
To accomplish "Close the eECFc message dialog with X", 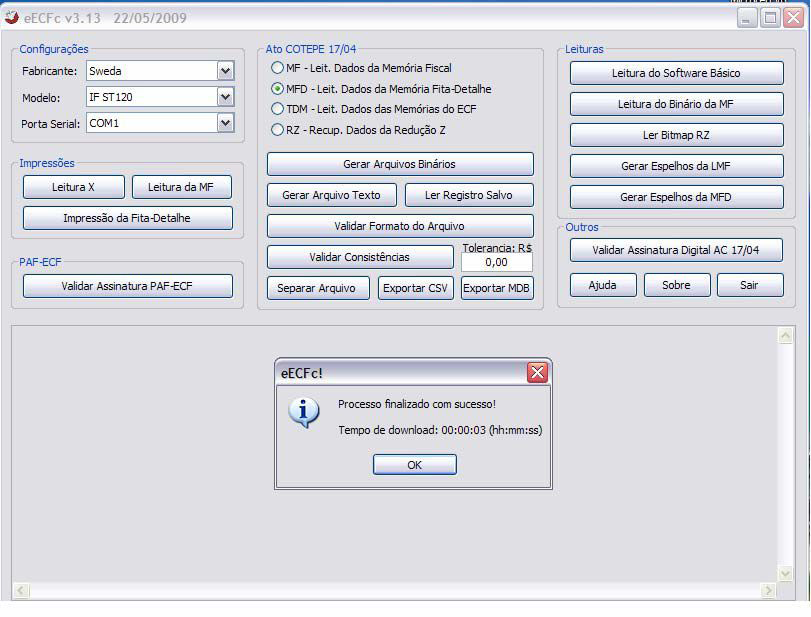I will click(537, 373).
